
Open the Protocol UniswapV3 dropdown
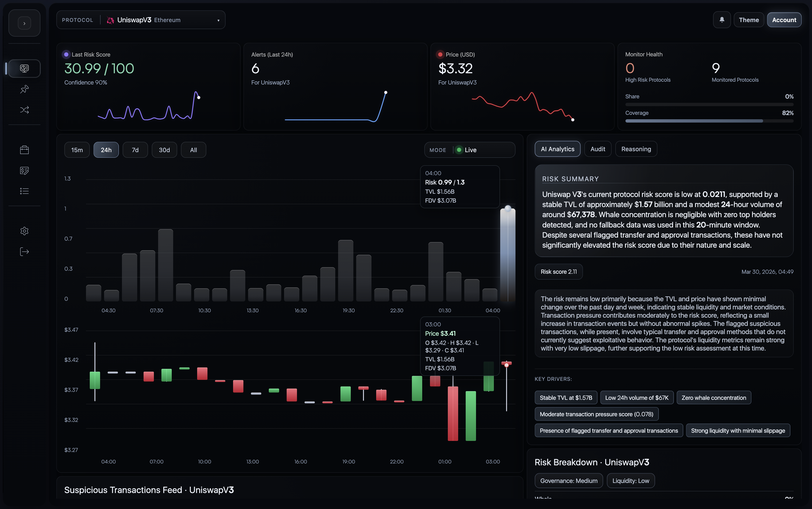[x=141, y=20]
